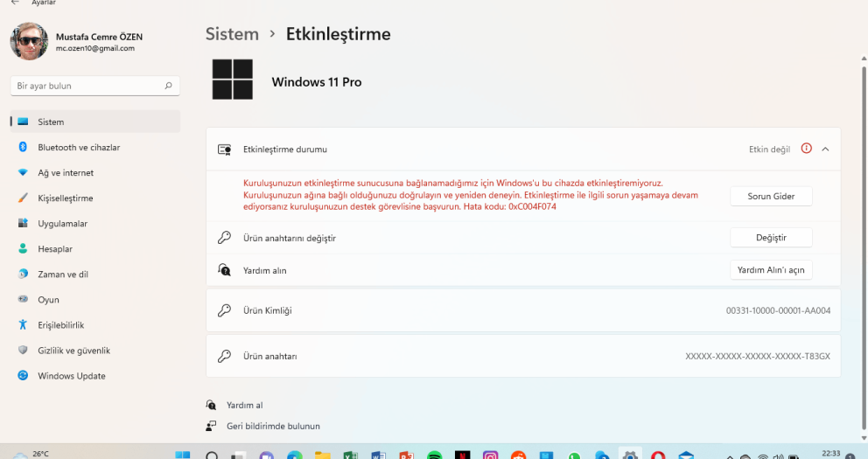Click the user profile photo

pos(30,41)
